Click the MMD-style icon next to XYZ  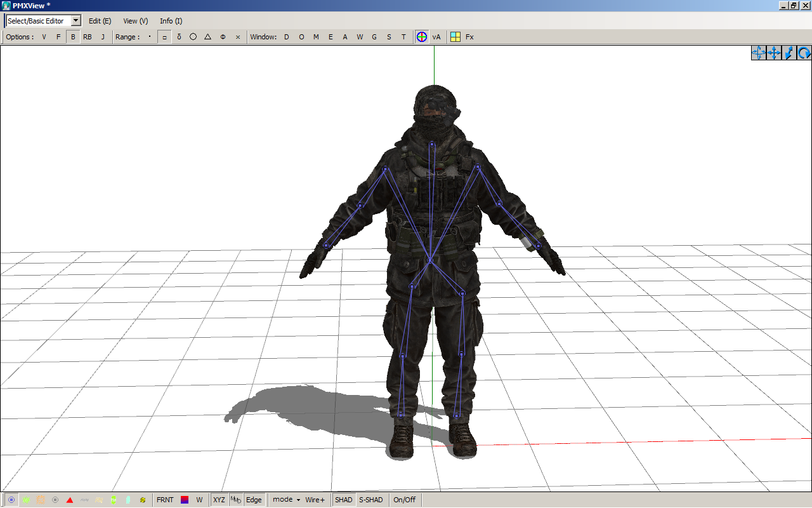pos(235,500)
